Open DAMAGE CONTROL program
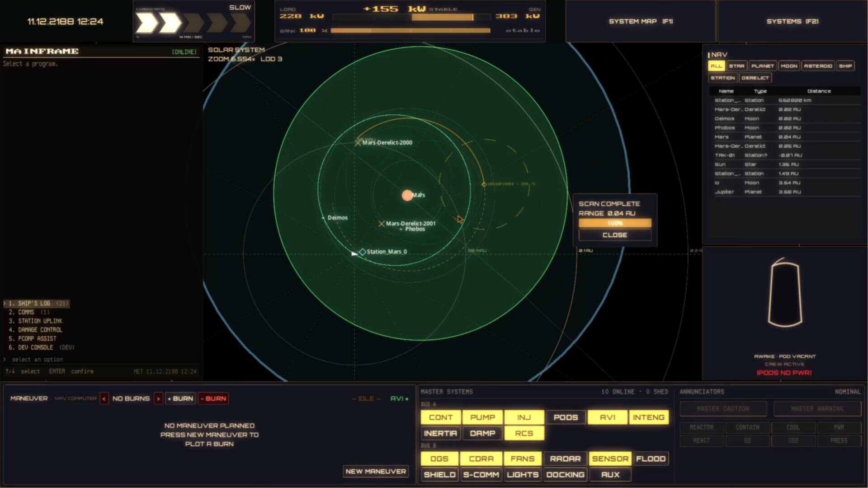The height and width of the screenshot is (488, 868). point(35,330)
